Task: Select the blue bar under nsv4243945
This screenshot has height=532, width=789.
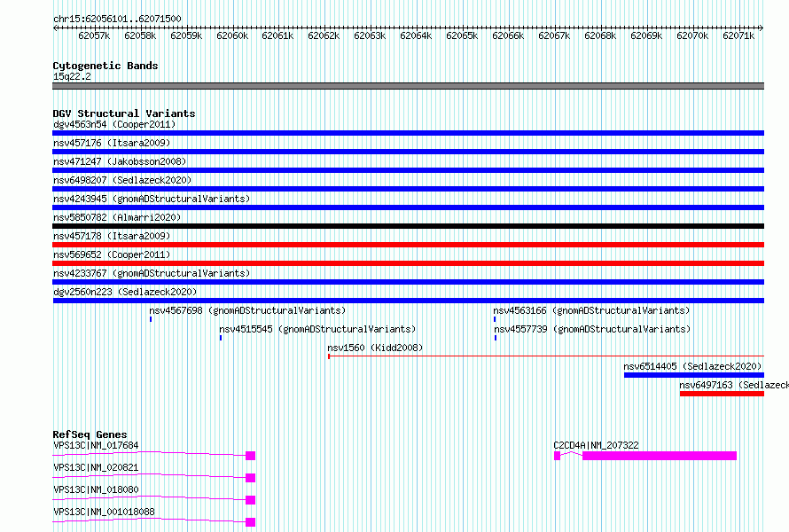Action: point(408,207)
